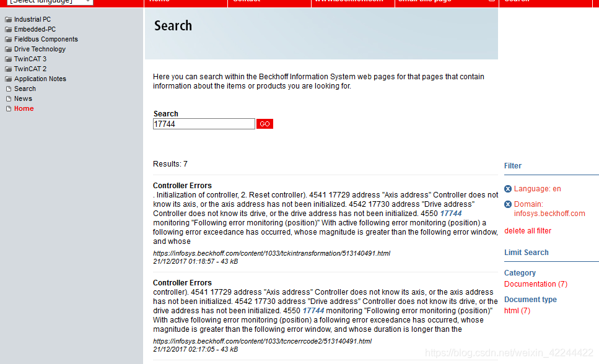Click the page icon beside Search
The height and width of the screenshot is (364, 599).
coord(9,89)
